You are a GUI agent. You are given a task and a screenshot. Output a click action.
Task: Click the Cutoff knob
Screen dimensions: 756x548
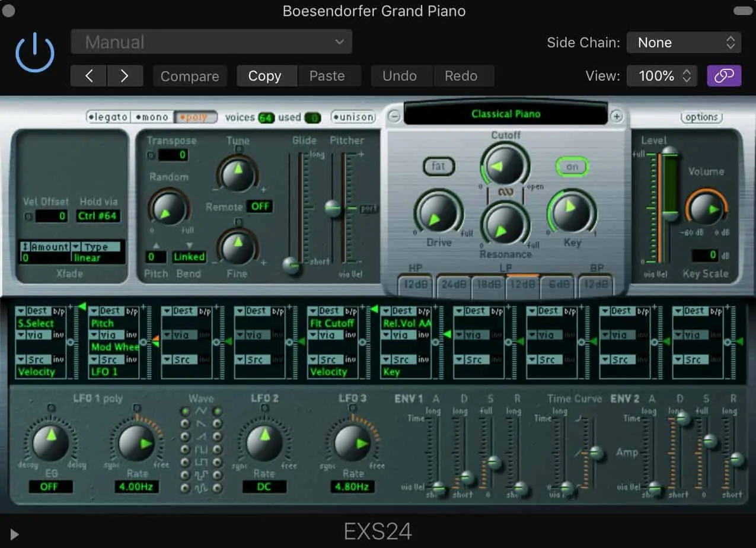[505, 166]
